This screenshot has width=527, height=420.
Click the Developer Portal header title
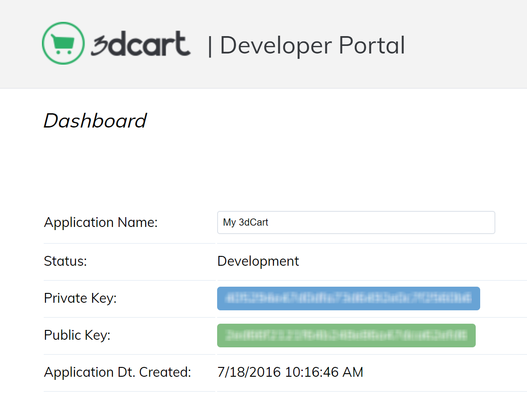coord(312,45)
